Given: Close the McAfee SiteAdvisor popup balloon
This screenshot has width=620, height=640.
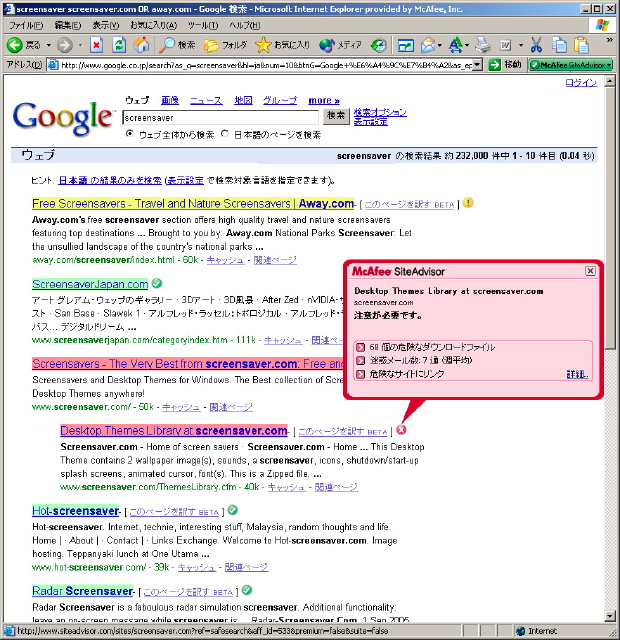Looking at the screenshot, I should coord(590,271).
